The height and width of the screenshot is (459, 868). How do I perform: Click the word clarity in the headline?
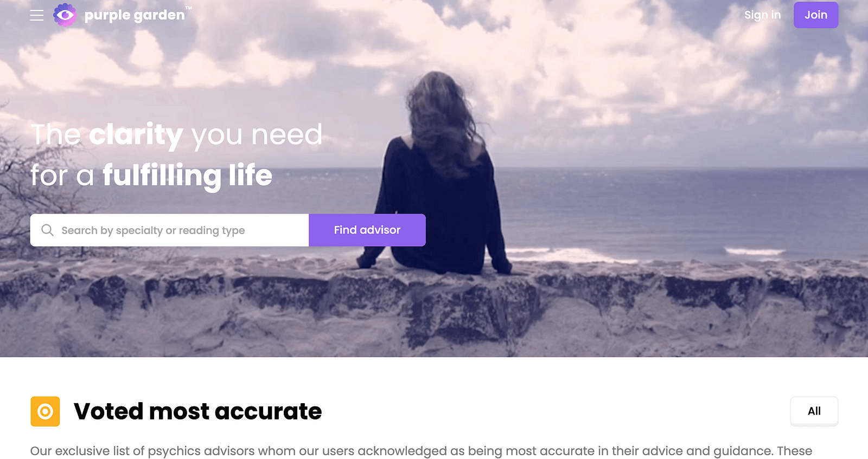(136, 135)
